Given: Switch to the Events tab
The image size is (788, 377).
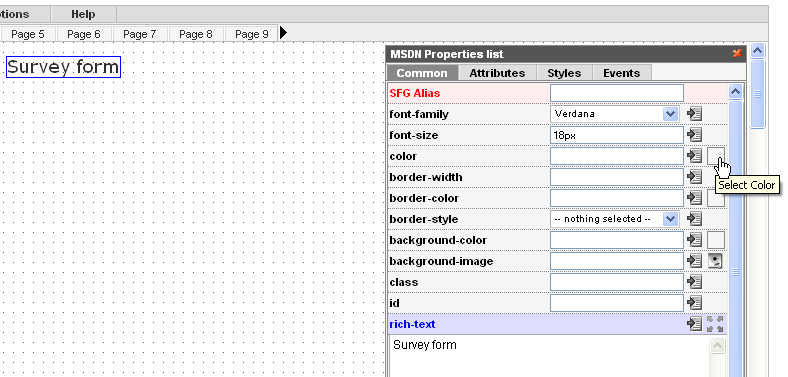Looking at the screenshot, I should coord(622,73).
